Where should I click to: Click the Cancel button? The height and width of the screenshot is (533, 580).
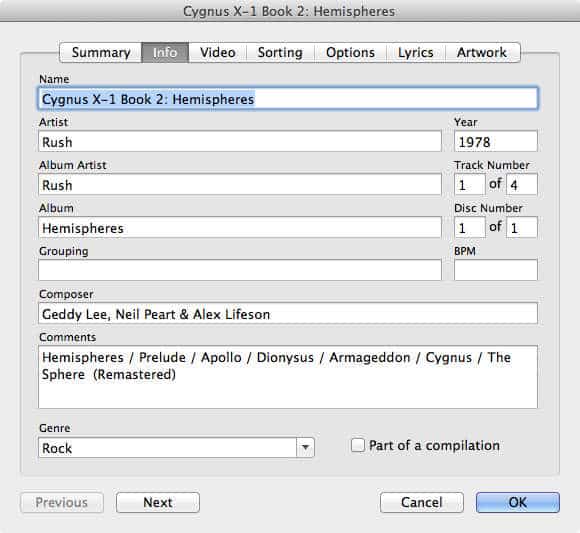coord(422,502)
